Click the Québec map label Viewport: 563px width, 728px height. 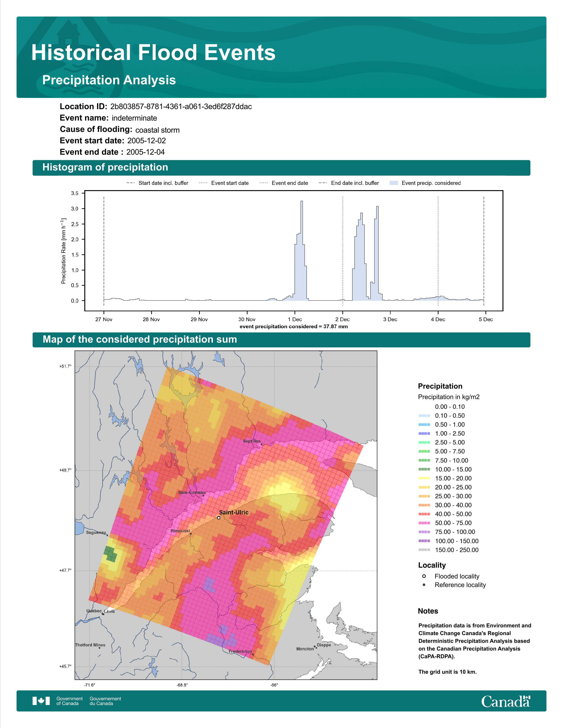(x=94, y=611)
